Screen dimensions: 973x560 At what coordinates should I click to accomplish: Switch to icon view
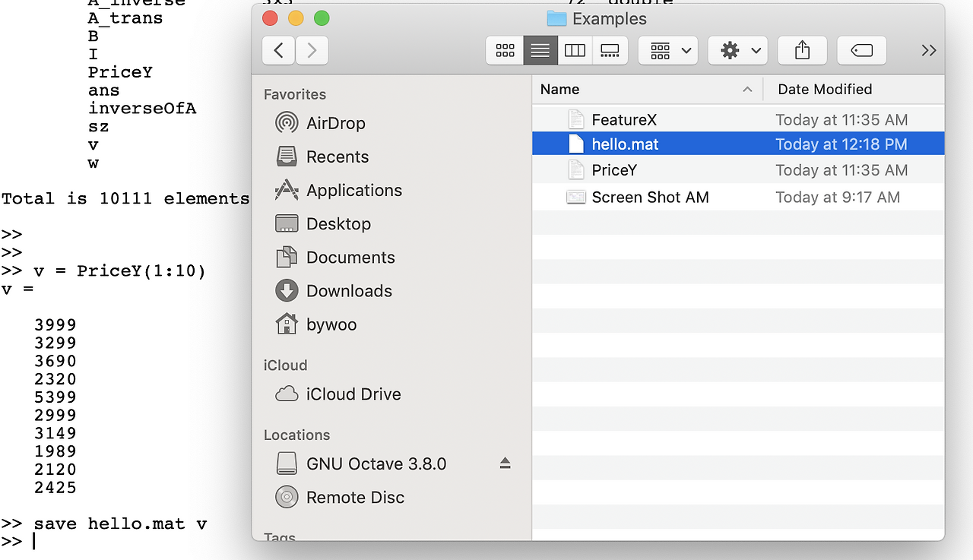pos(505,51)
